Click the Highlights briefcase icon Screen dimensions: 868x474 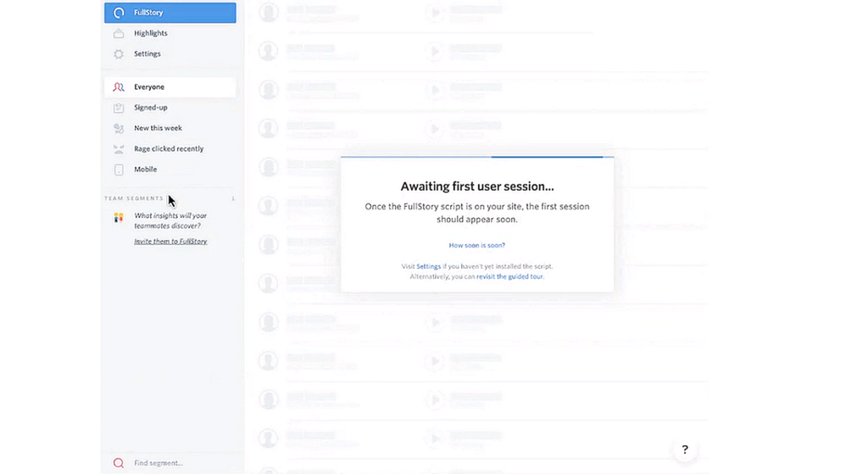(x=119, y=33)
